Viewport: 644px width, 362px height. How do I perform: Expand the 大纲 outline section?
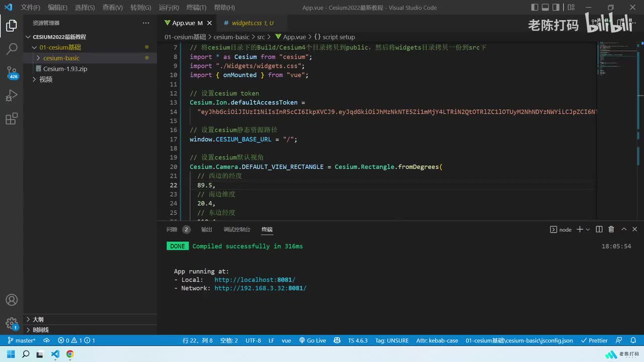pyautogui.click(x=38, y=319)
